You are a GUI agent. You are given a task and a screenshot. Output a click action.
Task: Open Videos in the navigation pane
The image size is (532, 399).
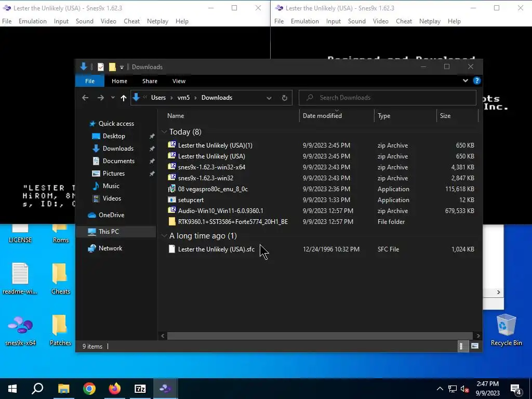[x=112, y=198]
